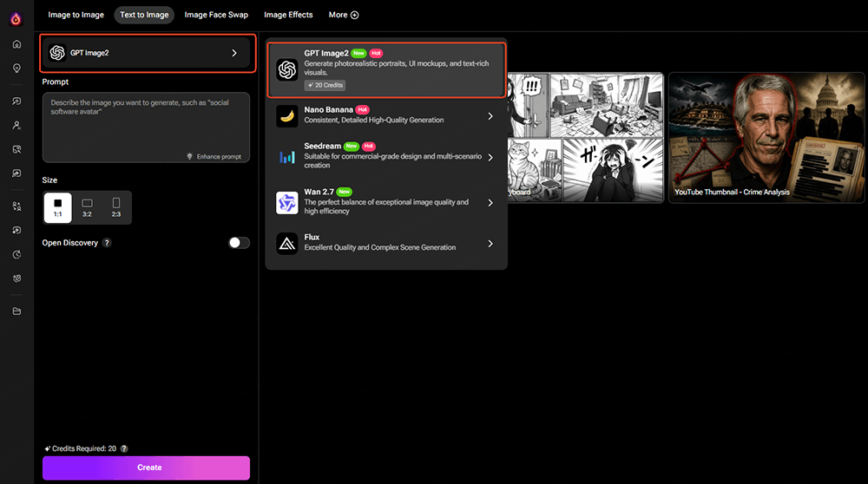Click the Flux description text
This screenshot has height=484, width=868.
point(380,248)
